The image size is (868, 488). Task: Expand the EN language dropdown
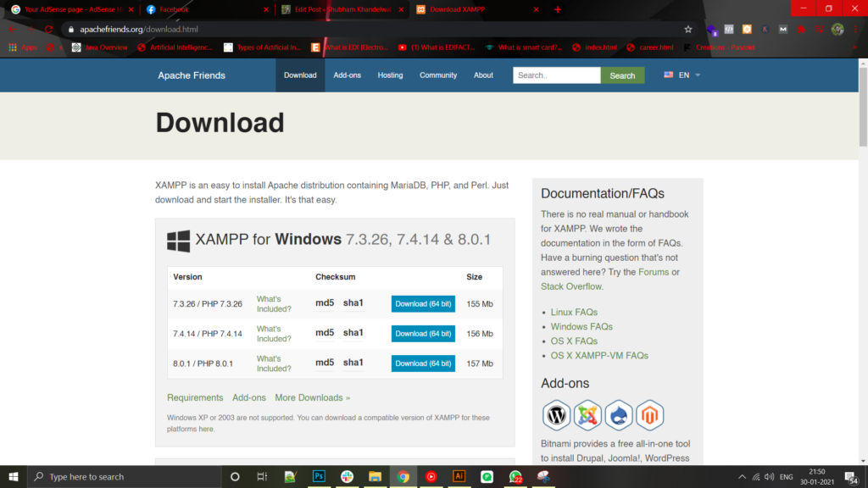coord(682,75)
